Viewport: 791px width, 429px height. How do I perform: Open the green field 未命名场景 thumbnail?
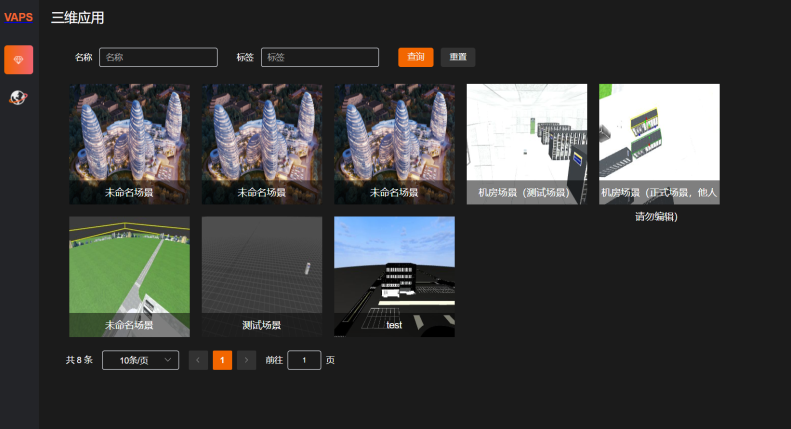(x=129, y=276)
